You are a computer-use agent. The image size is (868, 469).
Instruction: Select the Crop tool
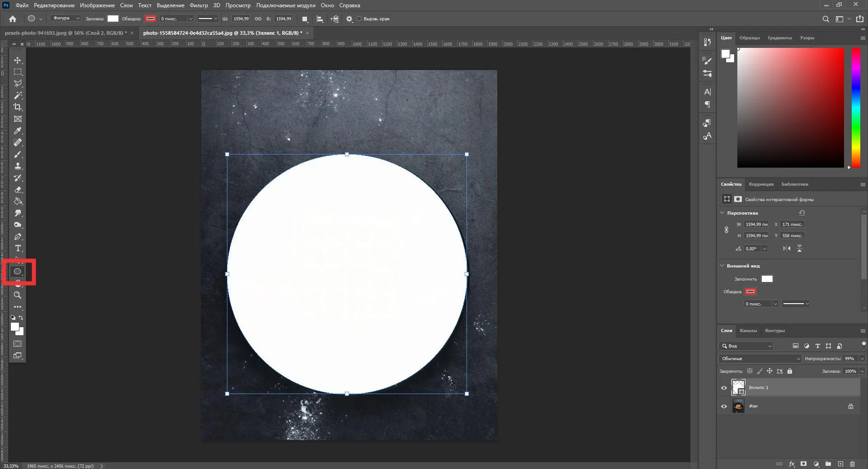(x=18, y=107)
